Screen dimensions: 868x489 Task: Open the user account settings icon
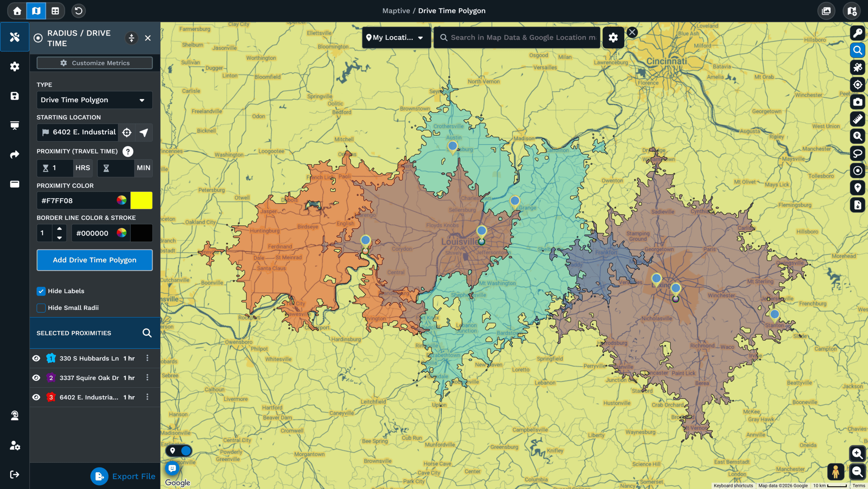[15, 445]
